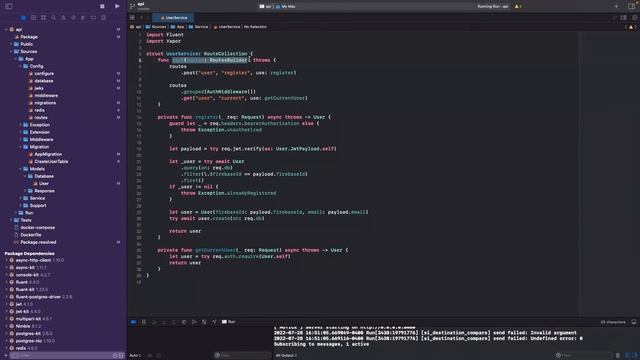Open the Source Control navigator
Image resolution: width=640 pixels, height=360 pixels.
(x=33, y=18)
